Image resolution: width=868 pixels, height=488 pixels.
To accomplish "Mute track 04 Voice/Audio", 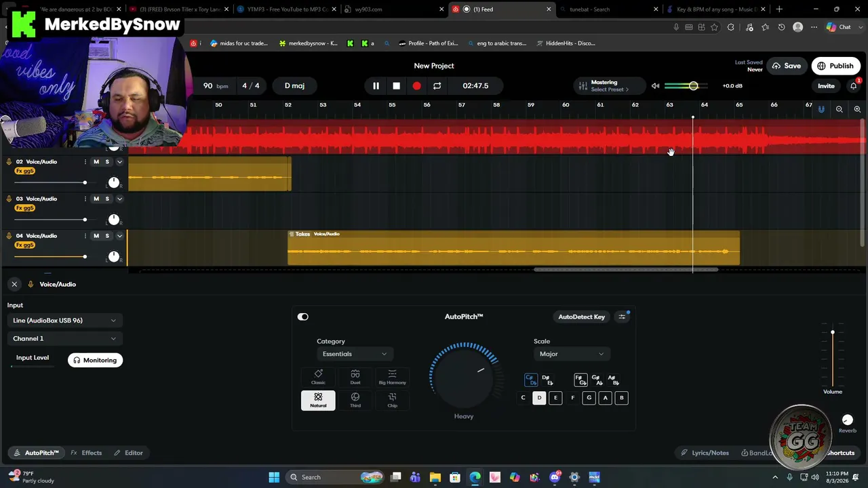I will [x=96, y=236].
